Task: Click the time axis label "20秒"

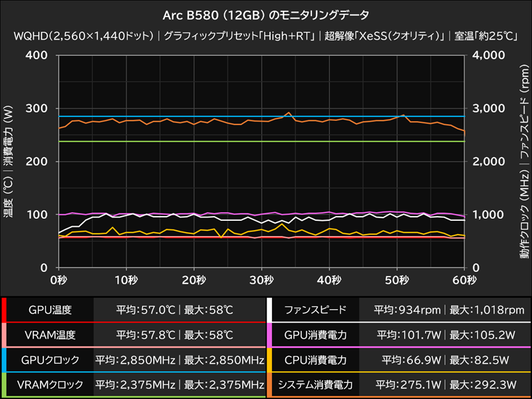Action: 194,280
